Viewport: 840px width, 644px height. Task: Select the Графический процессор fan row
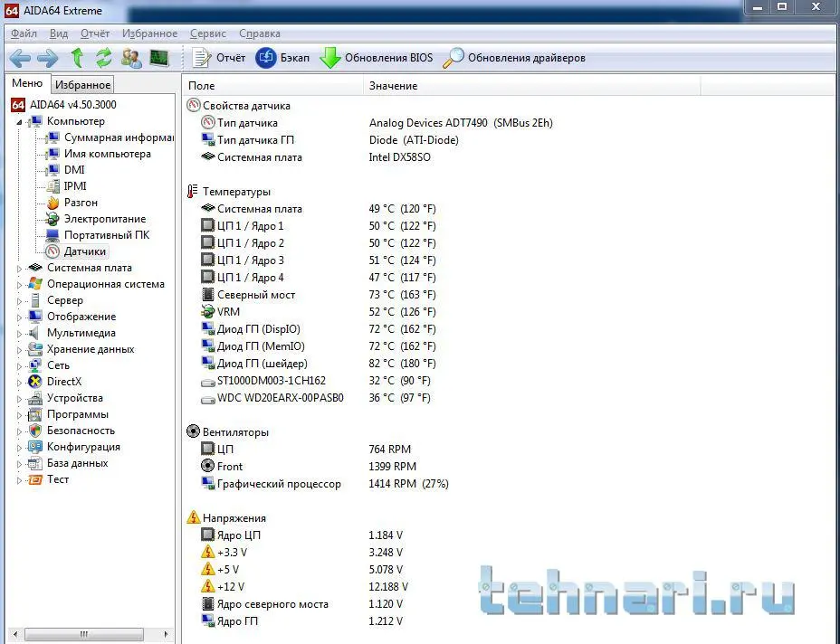tap(325, 483)
